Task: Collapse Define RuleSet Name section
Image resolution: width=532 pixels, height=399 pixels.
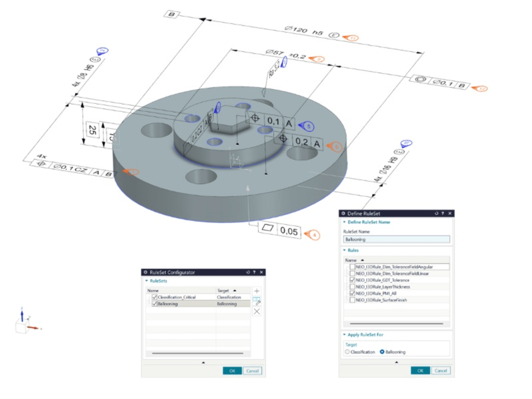Action: (344, 222)
